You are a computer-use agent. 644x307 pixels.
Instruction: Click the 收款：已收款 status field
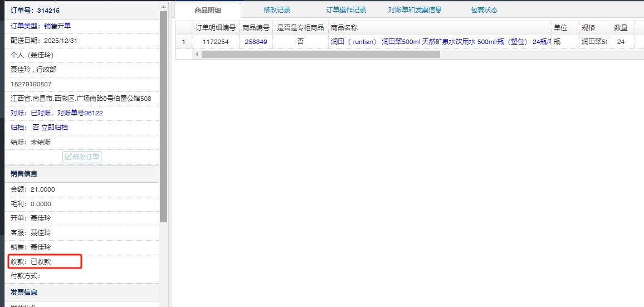tap(33, 261)
